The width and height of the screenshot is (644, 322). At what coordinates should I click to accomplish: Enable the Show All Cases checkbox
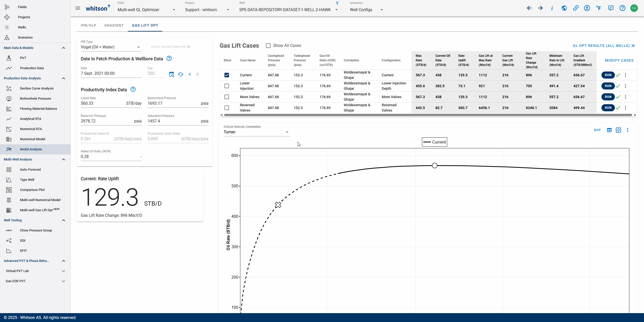pos(268,46)
